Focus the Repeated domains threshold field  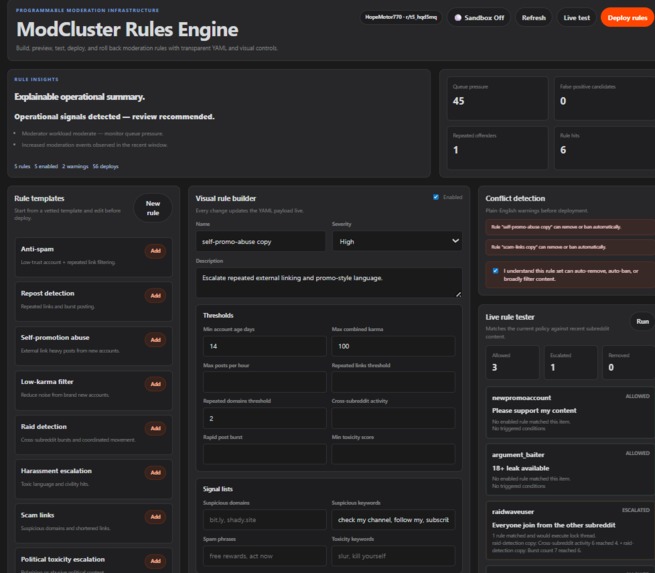pos(265,418)
